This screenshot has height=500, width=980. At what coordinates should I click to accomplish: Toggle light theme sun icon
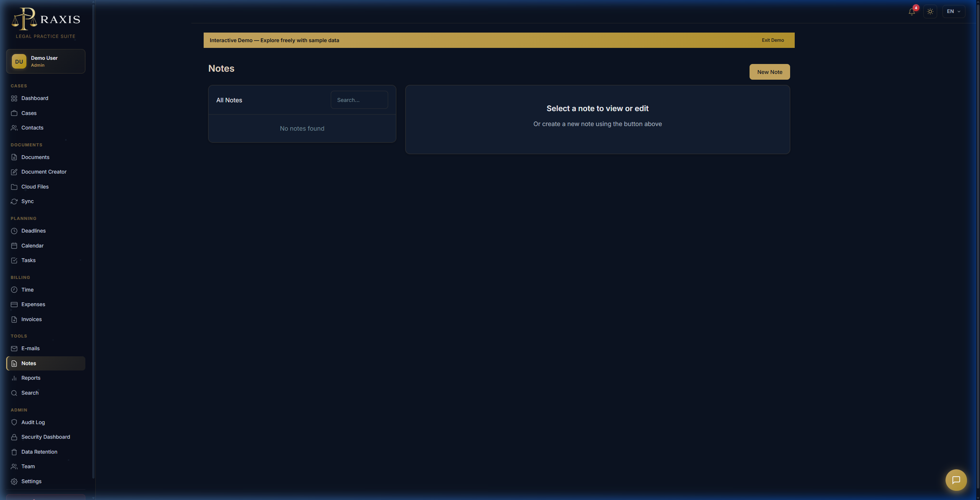pos(930,11)
